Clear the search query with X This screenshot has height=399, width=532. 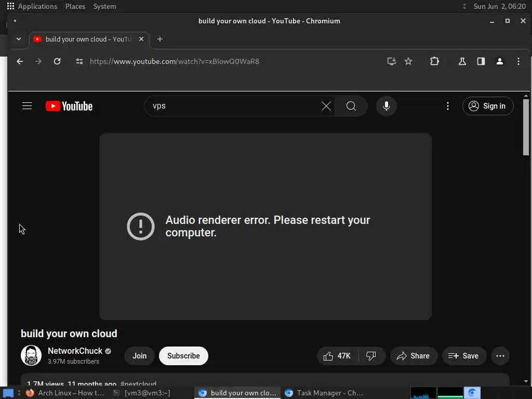tap(326, 106)
